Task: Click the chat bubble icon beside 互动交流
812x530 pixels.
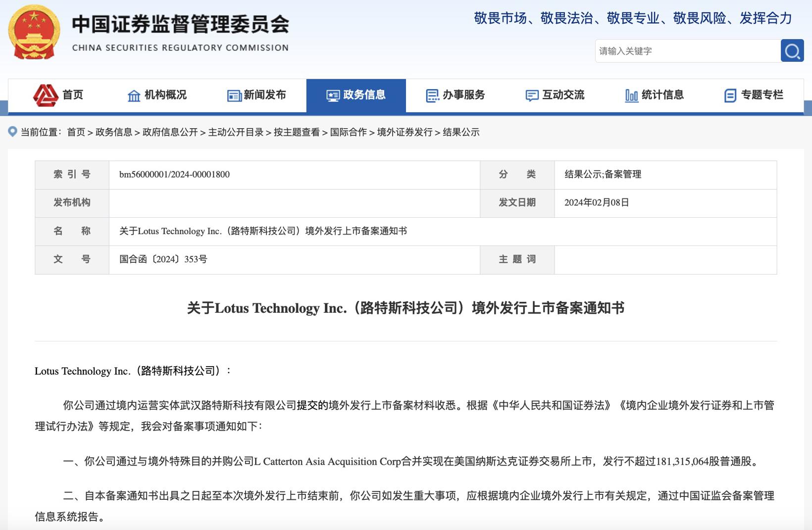Action: click(x=532, y=96)
